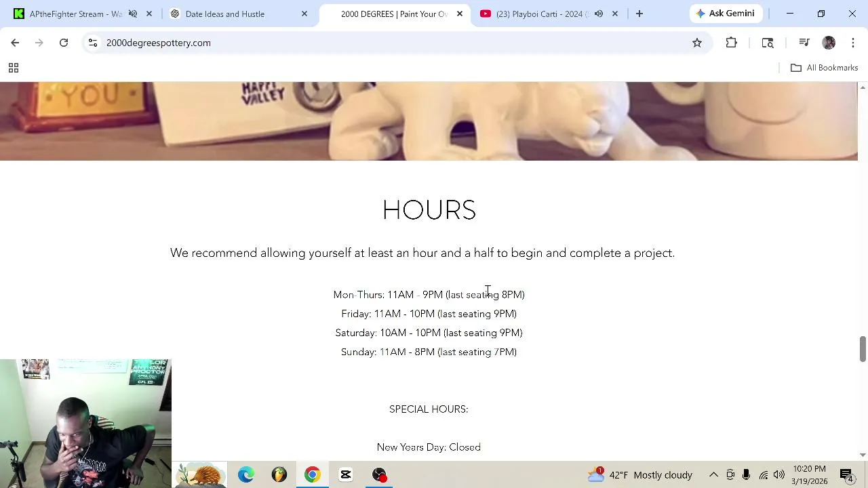Viewport: 868px width, 488px height.
Task: Show hidden tray icons chevron
Action: click(713, 474)
